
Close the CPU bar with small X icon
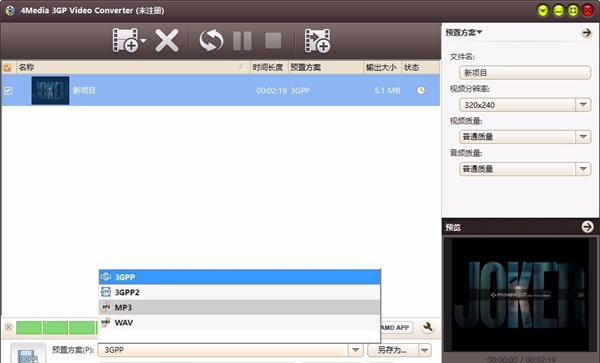pos(8,327)
